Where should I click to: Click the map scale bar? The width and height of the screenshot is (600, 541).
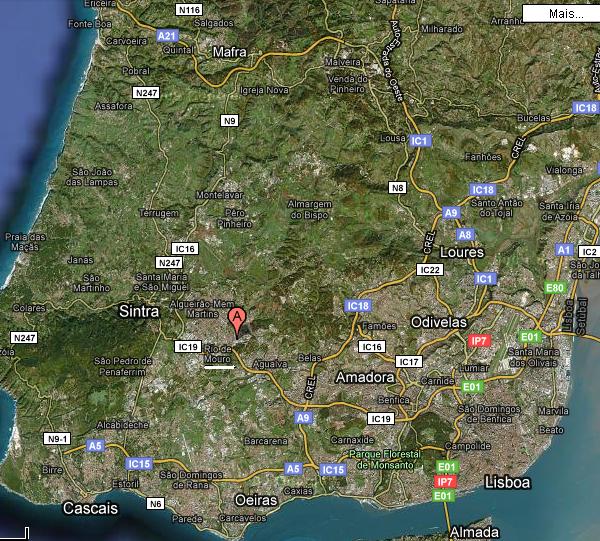click(14, 533)
